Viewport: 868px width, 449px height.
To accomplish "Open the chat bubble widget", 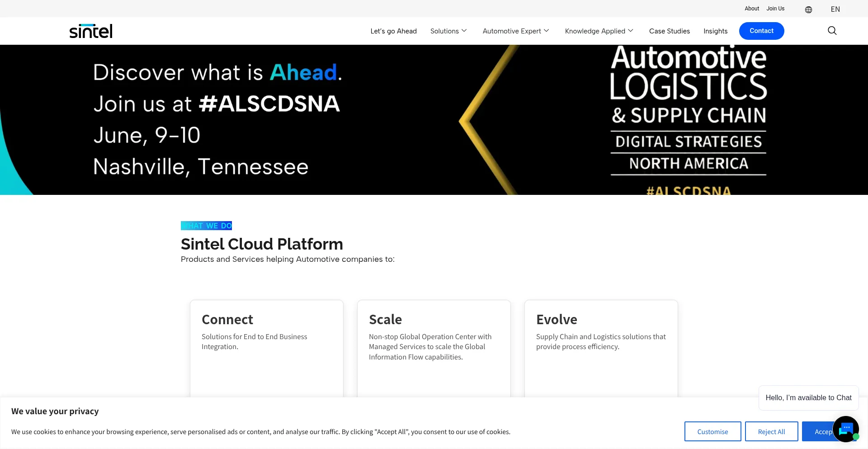I will pos(846,429).
